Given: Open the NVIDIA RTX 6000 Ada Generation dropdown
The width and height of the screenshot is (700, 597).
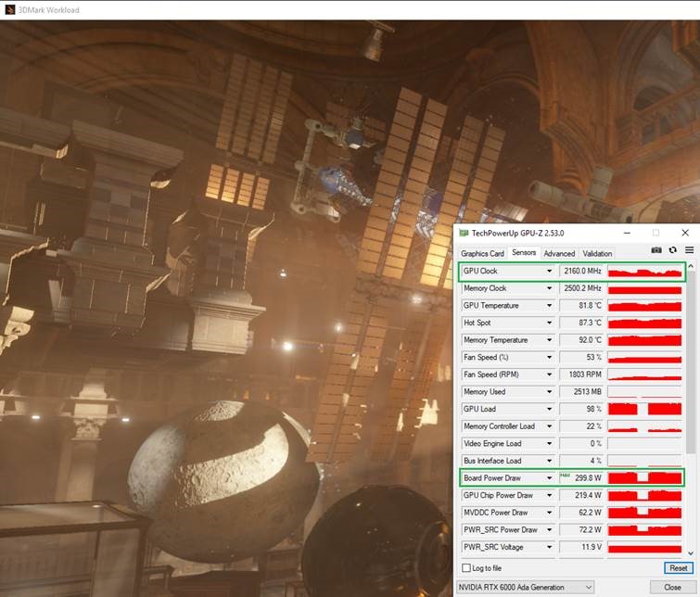Looking at the screenshot, I should click(x=526, y=587).
